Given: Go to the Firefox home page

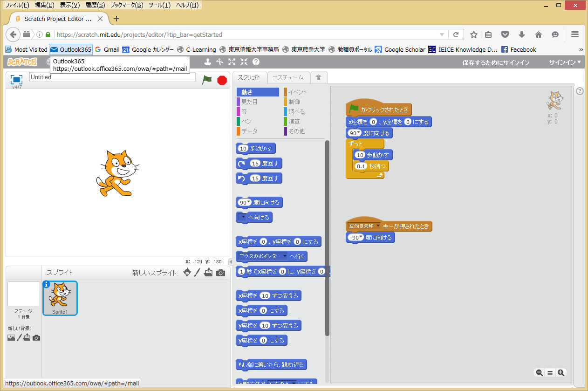Looking at the screenshot, I should coord(539,34).
